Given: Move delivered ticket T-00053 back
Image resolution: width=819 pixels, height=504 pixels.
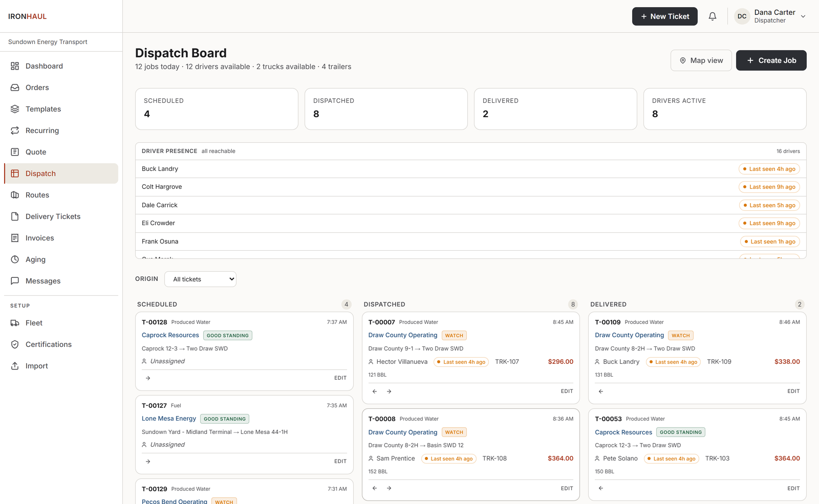Looking at the screenshot, I should point(601,488).
